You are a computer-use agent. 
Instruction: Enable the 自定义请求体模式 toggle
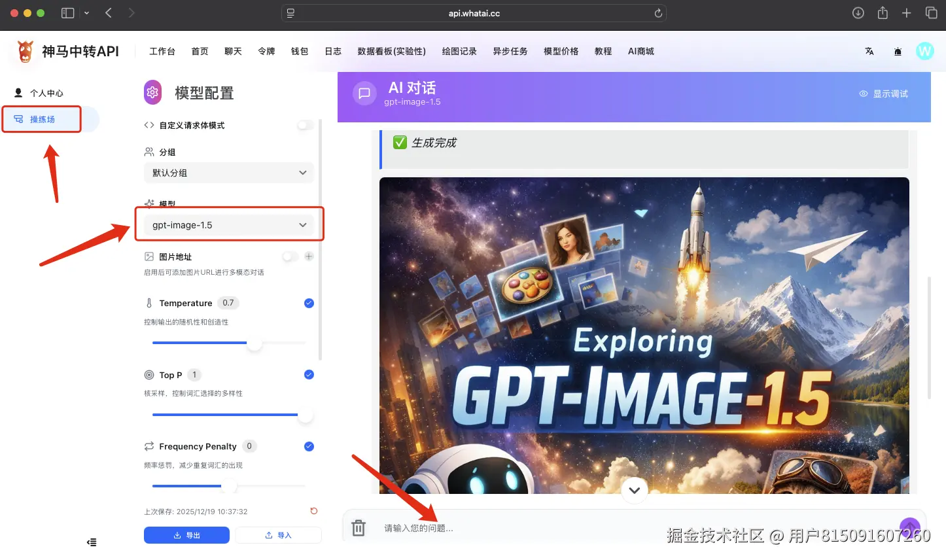tap(305, 125)
